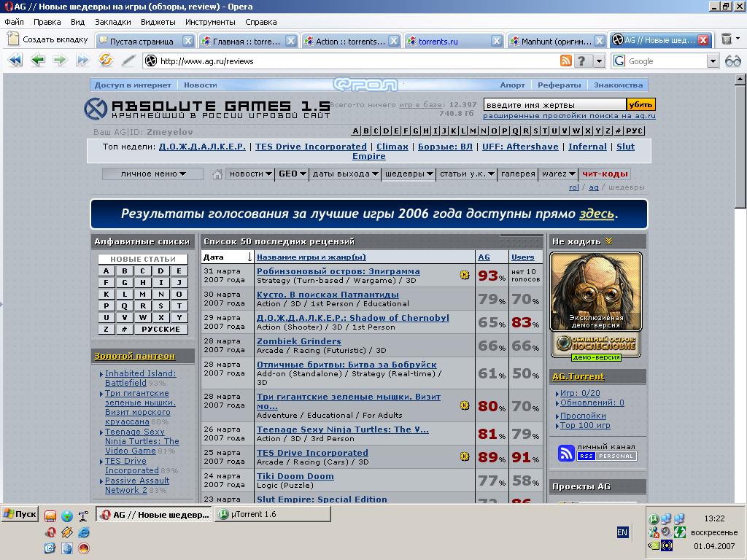Open the Д.О.Ж.Д.А.Л.К.Е.Р.: Shadow of Chernobyl review
Screen dimensions: 747x560
pyautogui.click(x=352, y=318)
